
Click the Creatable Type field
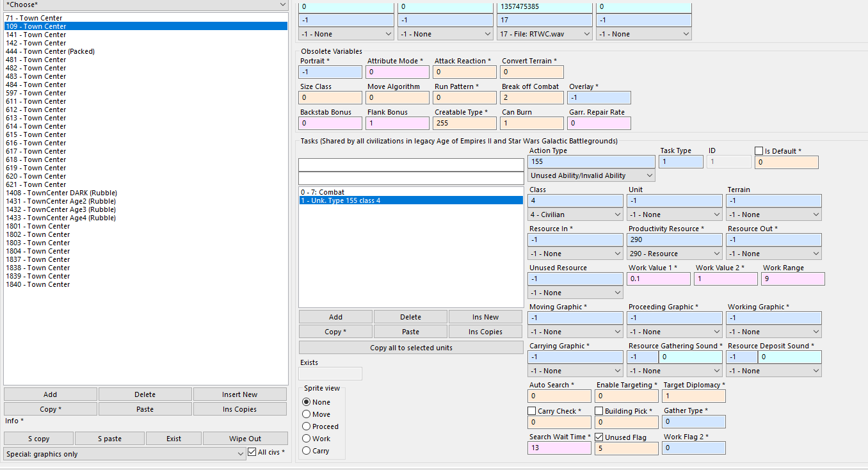[466, 123]
